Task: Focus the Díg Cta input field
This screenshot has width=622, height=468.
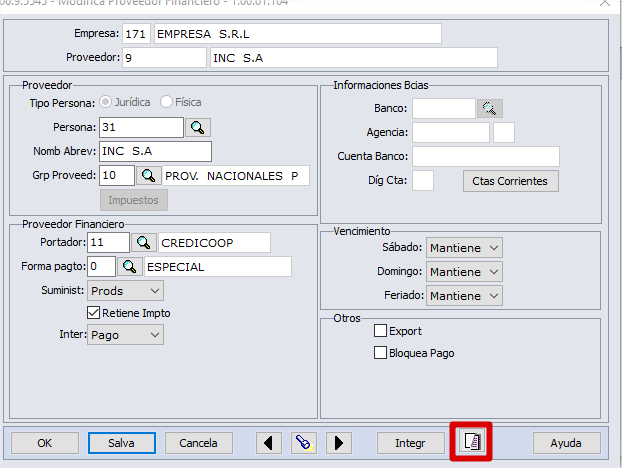Action: tap(423, 180)
